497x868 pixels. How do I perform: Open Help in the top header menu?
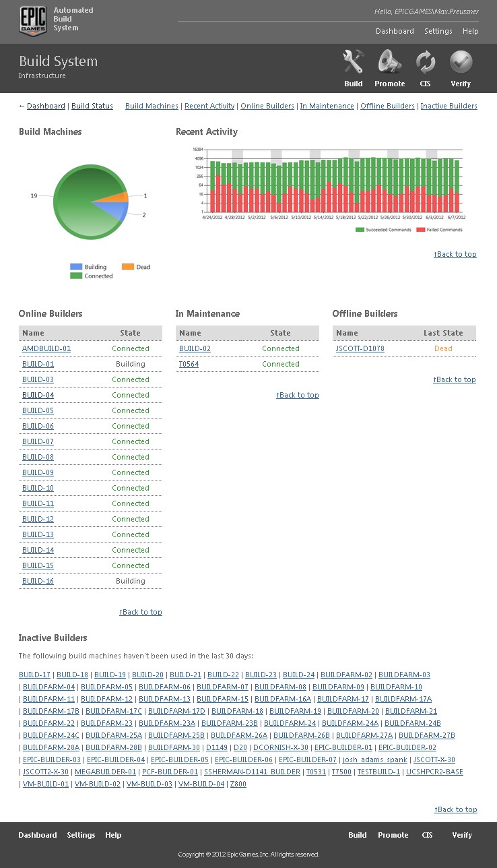471,31
